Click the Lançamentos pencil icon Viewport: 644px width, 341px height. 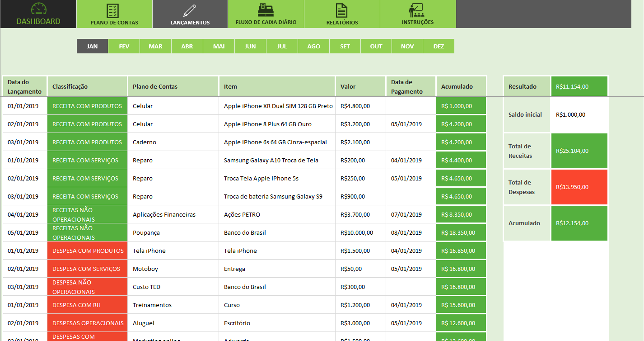point(190,11)
